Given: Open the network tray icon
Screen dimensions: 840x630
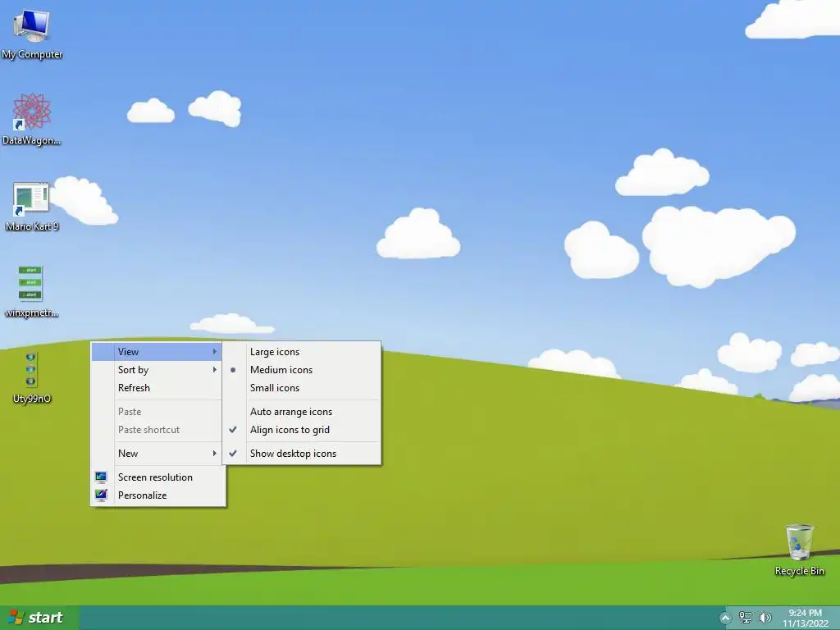Looking at the screenshot, I should pos(745,618).
